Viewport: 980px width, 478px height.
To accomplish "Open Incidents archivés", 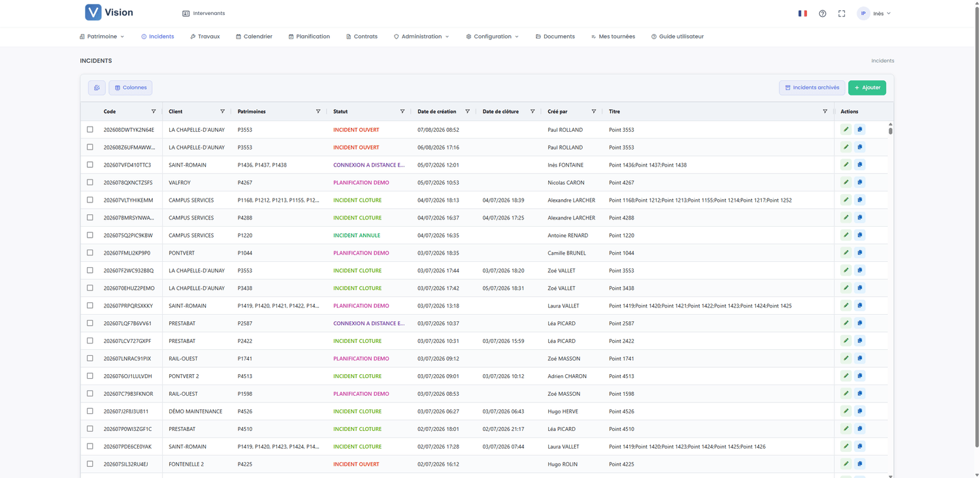I will (x=811, y=88).
